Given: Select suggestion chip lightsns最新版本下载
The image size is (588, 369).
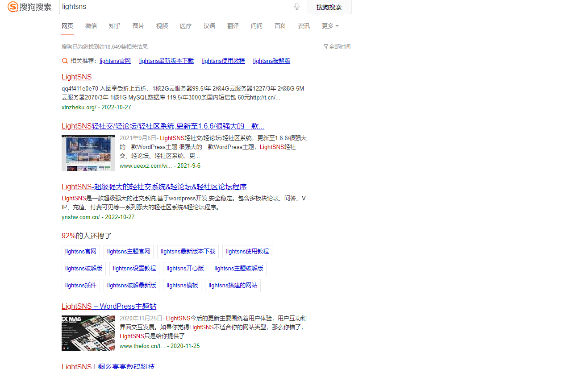Looking at the screenshot, I should (x=188, y=252).
